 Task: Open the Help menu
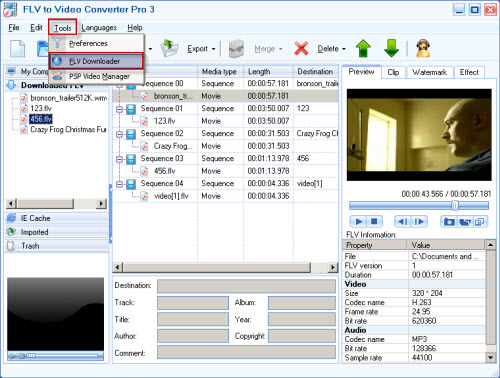point(135,28)
